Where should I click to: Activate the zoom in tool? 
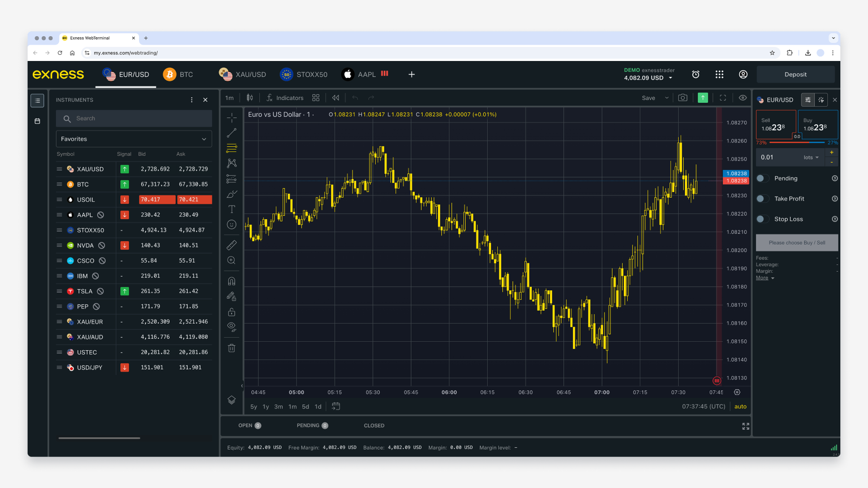[232, 260]
